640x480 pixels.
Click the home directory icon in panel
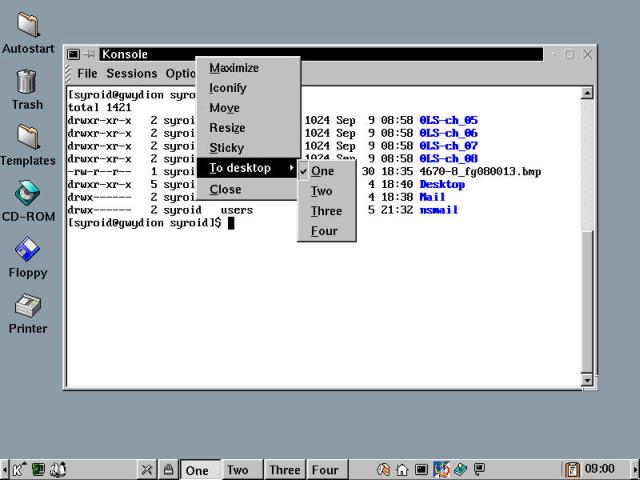[x=402, y=469]
